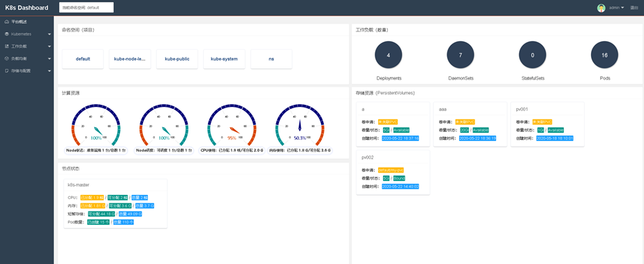The height and width of the screenshot is (264, 644).
Task: Click the Pods count circle showing 16
Action: [604, 55]
